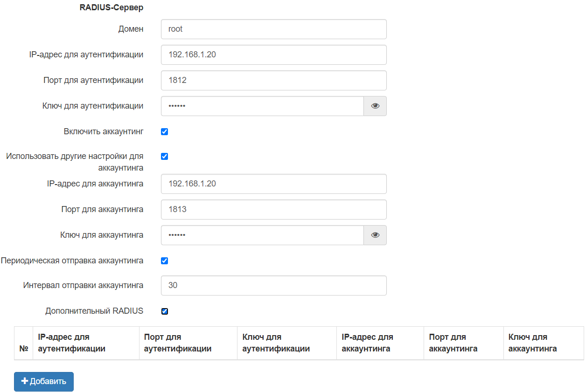Uncheck the Включить аккаунтинг checkbox
This screenshot has height=392, width=586.
164,131
